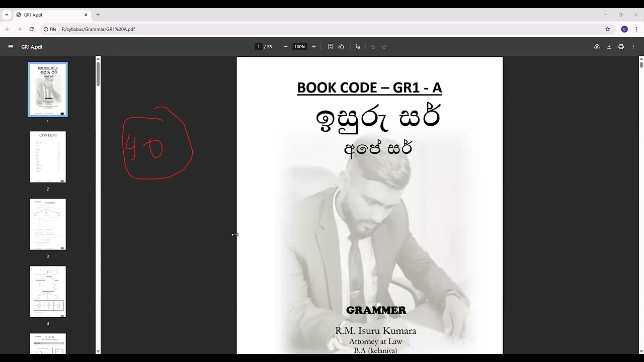
Task: Edit the 100% zoom level field
Action: click(300, 47)
